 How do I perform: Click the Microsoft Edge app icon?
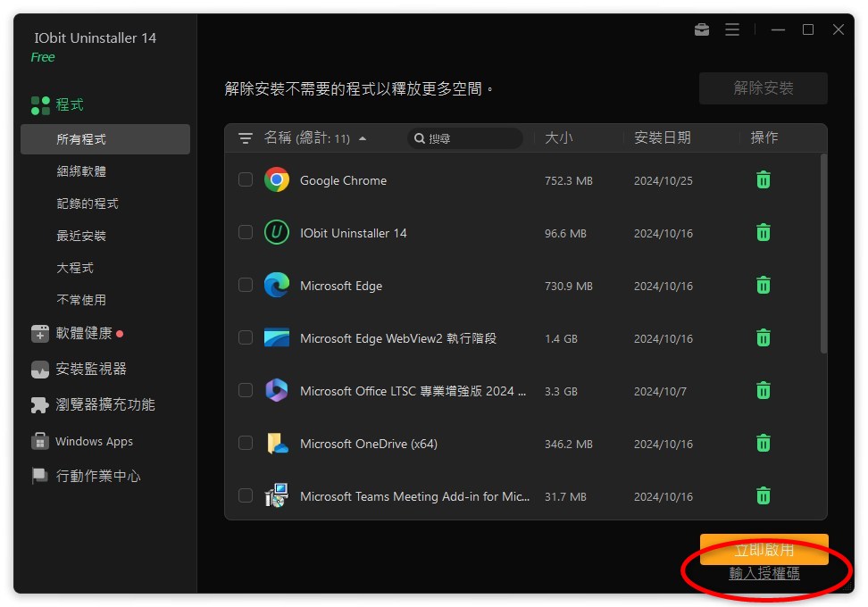click(x=276, y=285)
